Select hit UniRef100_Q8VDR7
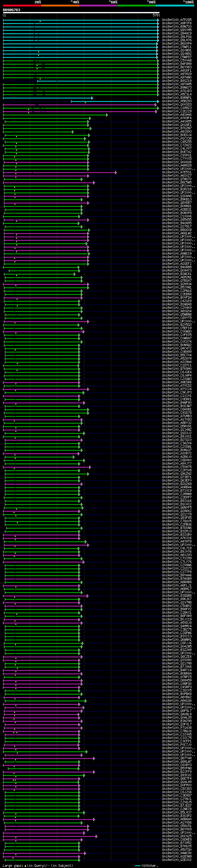Viewport: 197px width, 868px height. (177, 203)
